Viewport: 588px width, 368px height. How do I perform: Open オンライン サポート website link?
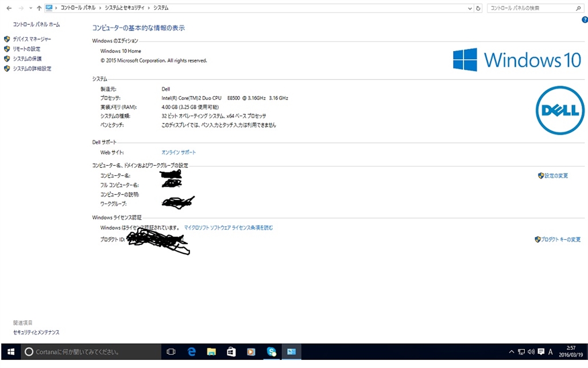tap(179, 152)
